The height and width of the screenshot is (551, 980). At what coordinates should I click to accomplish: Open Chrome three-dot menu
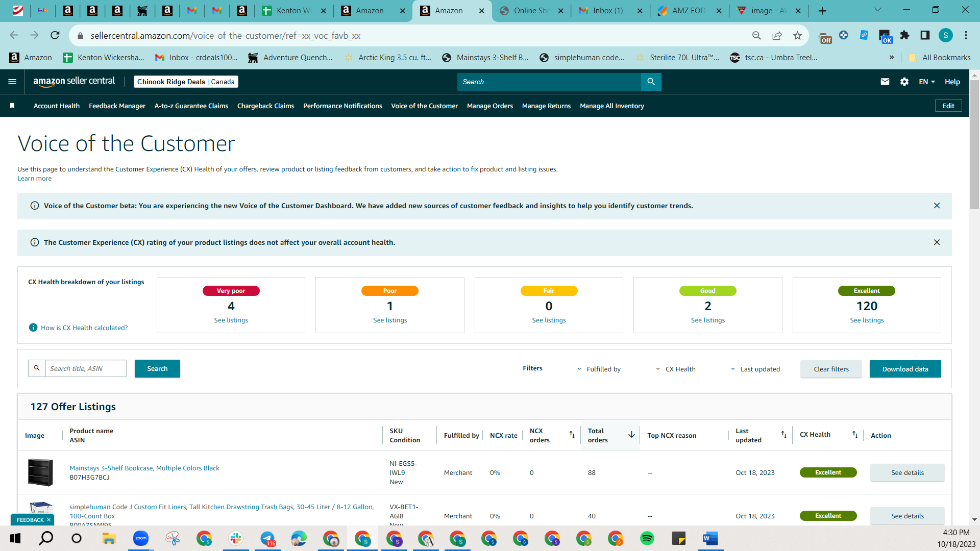point(966,35)
